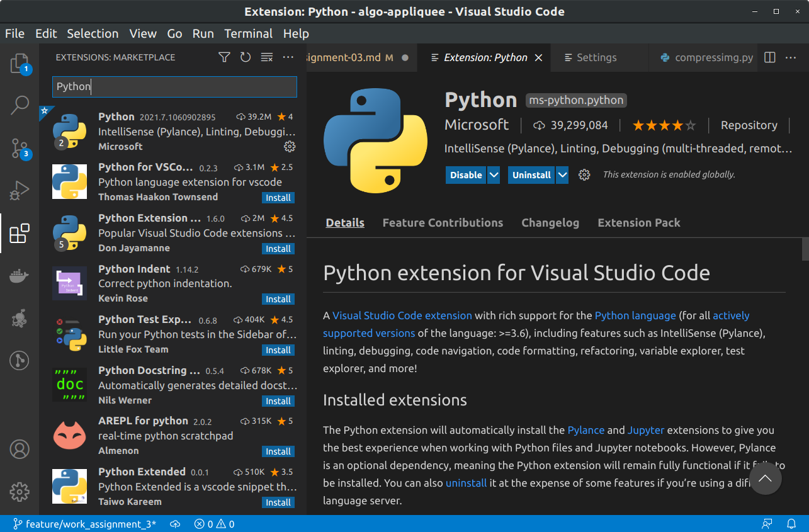
Task: Click synchronize changes cloud icon in status bar
Action: [x=176, y=524]
